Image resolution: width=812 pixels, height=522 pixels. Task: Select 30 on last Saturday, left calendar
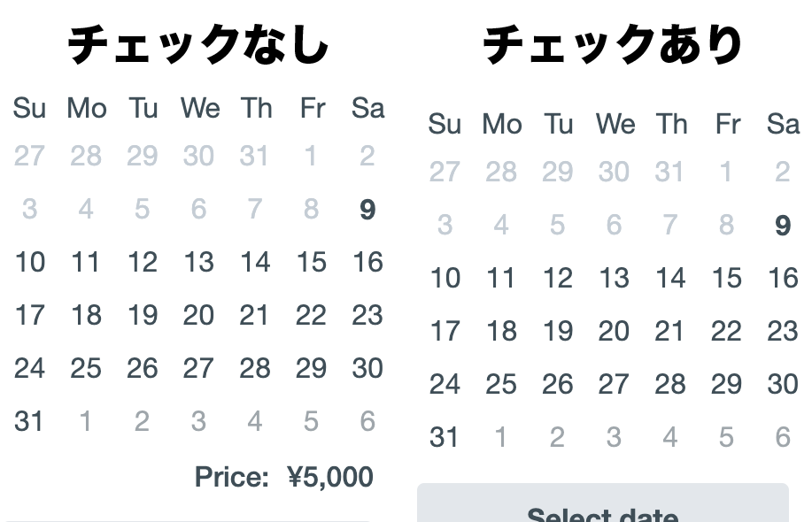[x=367, y=368]
